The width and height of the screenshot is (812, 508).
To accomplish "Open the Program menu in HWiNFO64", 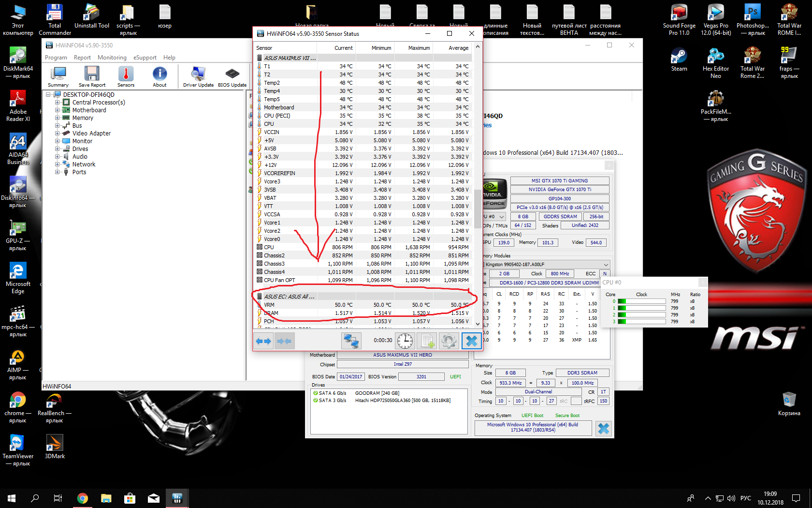I will coord(56,58).
